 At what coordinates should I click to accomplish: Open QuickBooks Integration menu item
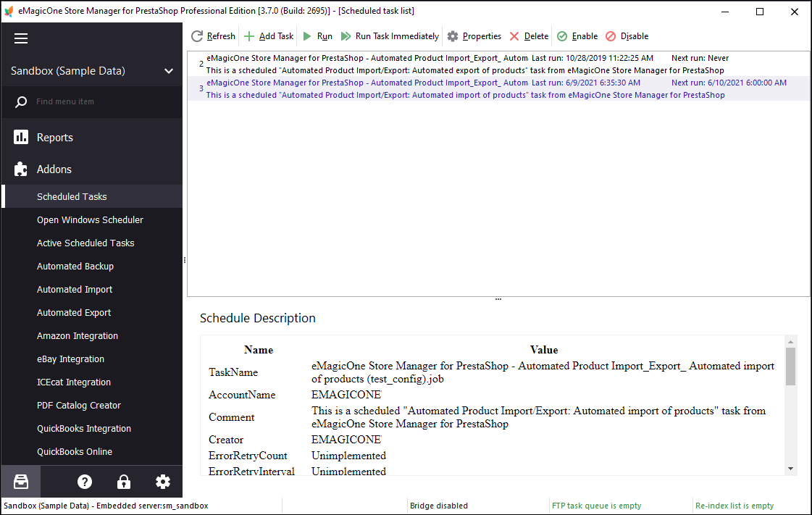point(92,429)
